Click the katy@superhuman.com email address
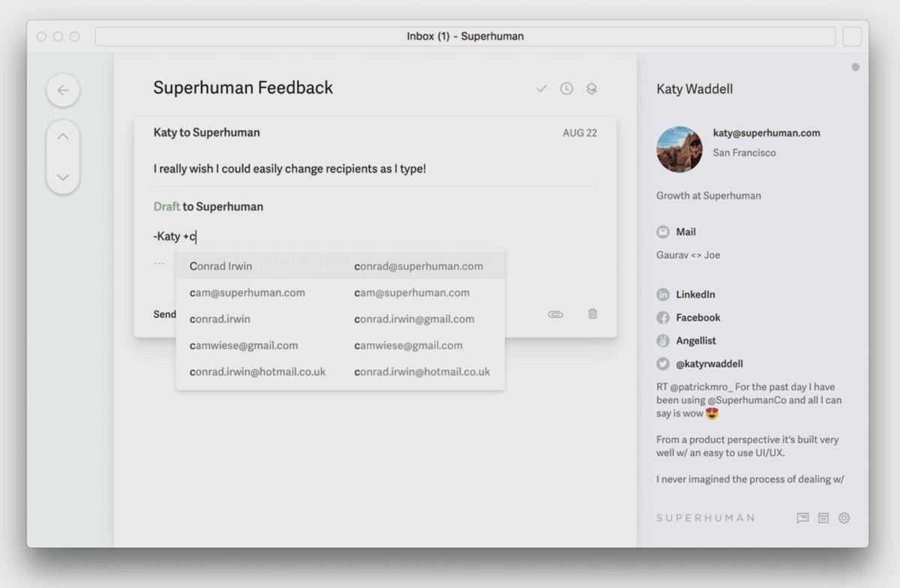Viewport: 900px width, 588px height. 766,133
